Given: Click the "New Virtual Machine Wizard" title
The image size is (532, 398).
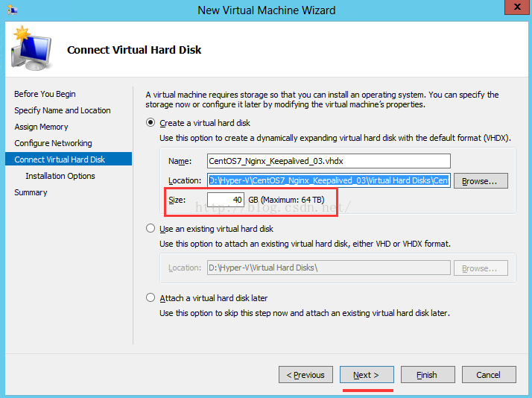Looking at the screenshot, I should tap(266, 10).
